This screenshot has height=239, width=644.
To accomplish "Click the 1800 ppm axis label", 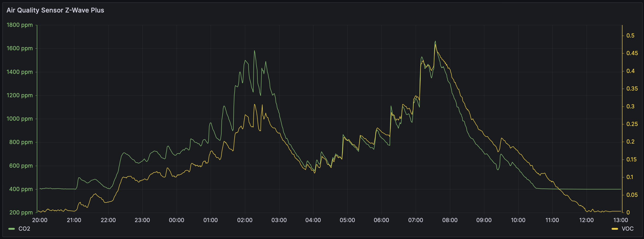I will coord(20,25).
